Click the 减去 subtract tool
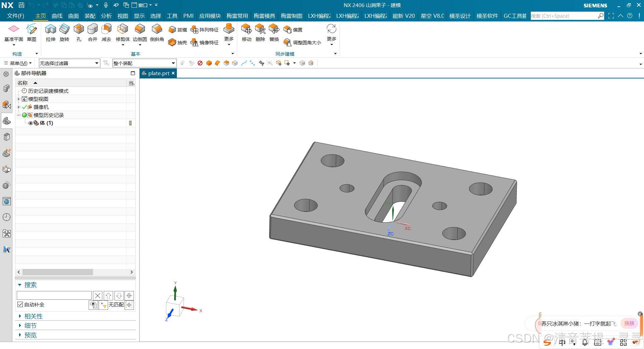Image resolution: width=644 pixels, height=349 pixels. click(x=106, y=33)
